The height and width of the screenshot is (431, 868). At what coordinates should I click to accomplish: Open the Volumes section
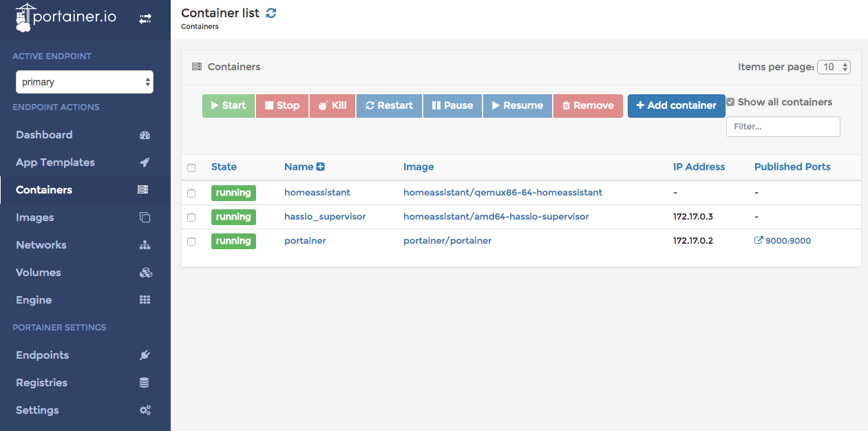pos(39,273)
